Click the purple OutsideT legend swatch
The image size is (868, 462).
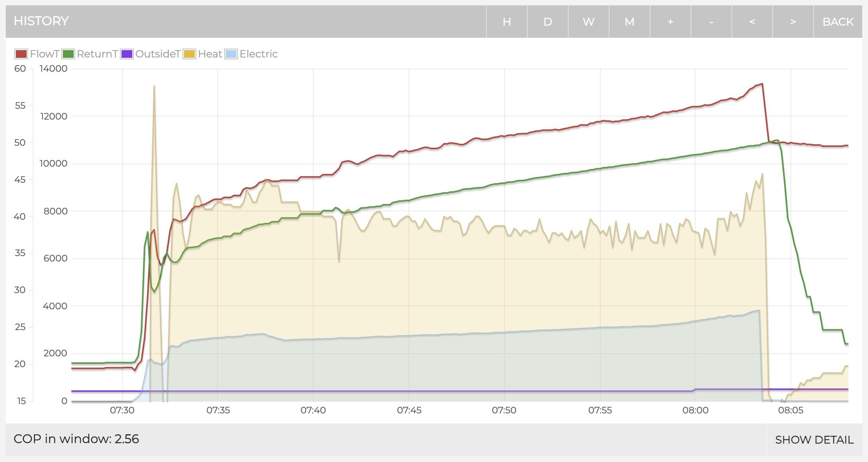[127, 54]
